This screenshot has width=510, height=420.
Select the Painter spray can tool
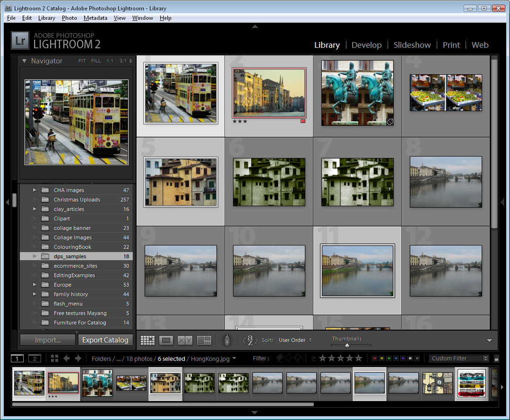pos(227,340)
